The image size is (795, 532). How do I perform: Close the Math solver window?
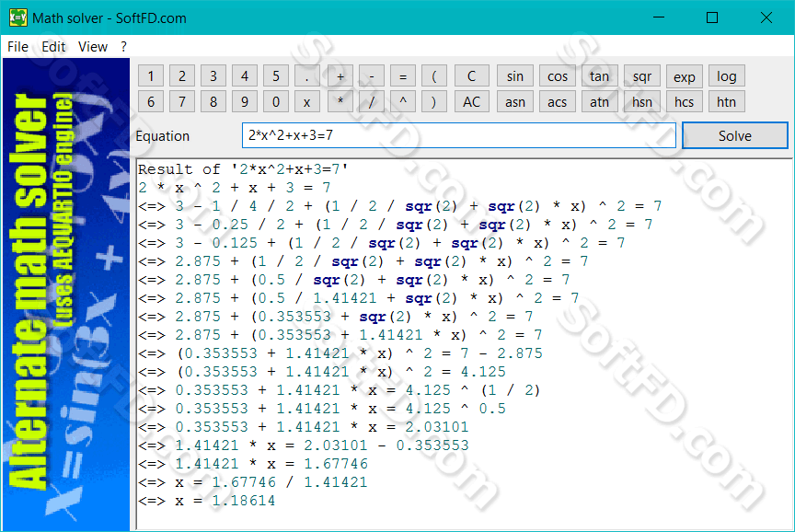pos(766,17)
